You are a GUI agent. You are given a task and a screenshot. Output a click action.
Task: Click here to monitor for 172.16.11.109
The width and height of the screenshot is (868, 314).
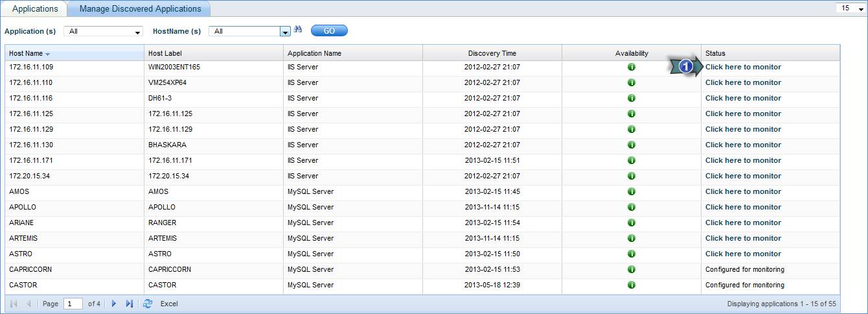click(x=743, y=67)
